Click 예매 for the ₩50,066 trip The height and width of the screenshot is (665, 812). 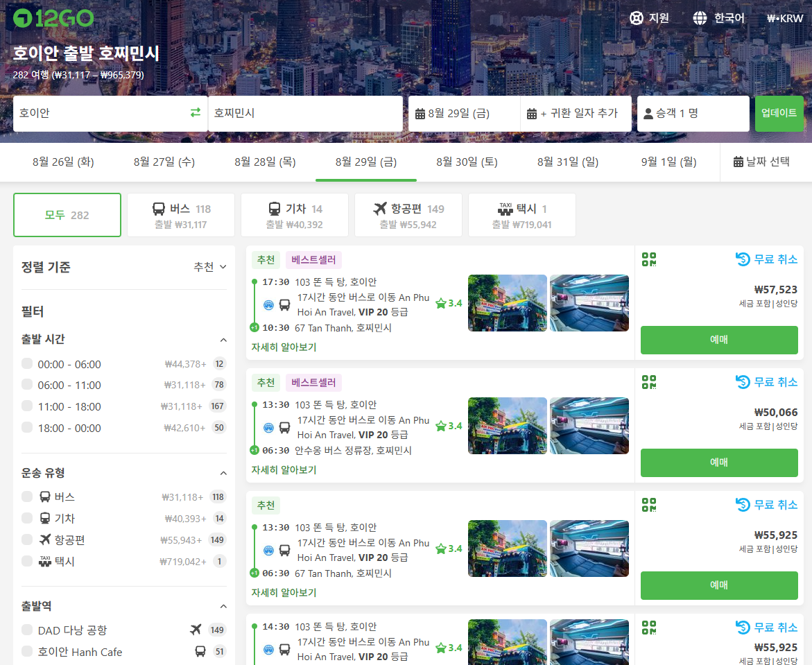719,463
